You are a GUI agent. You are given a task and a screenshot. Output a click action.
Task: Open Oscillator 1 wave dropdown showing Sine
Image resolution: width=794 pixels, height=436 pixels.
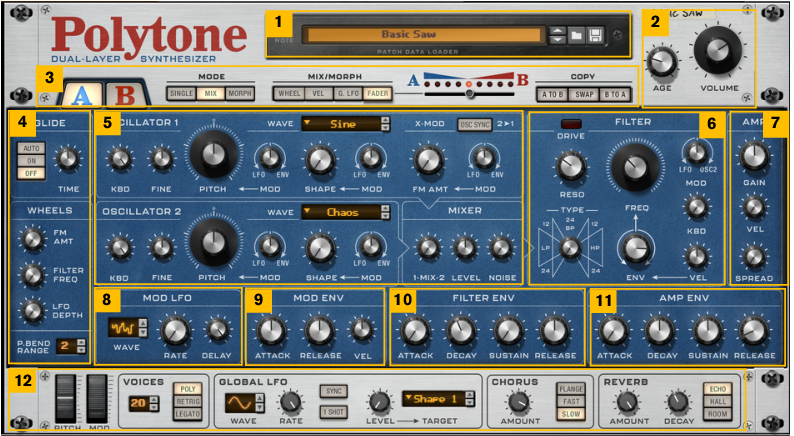coord(345,124)
